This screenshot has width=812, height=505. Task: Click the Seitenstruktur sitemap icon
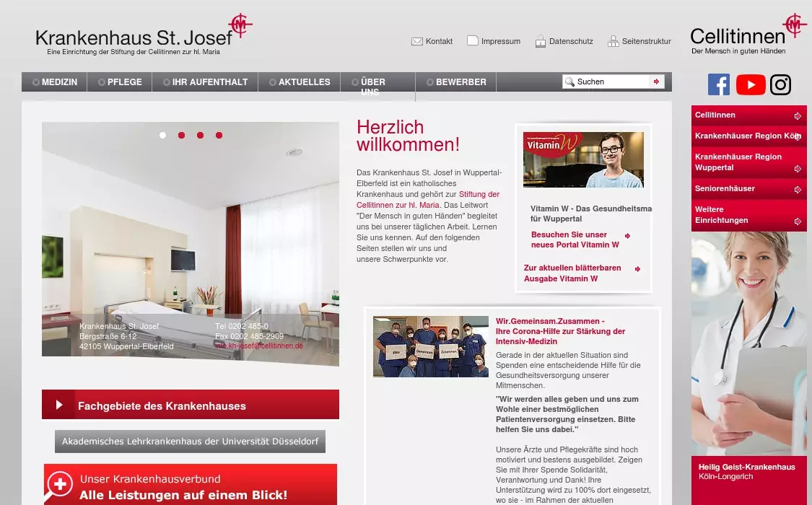click(x=613, y=41)
